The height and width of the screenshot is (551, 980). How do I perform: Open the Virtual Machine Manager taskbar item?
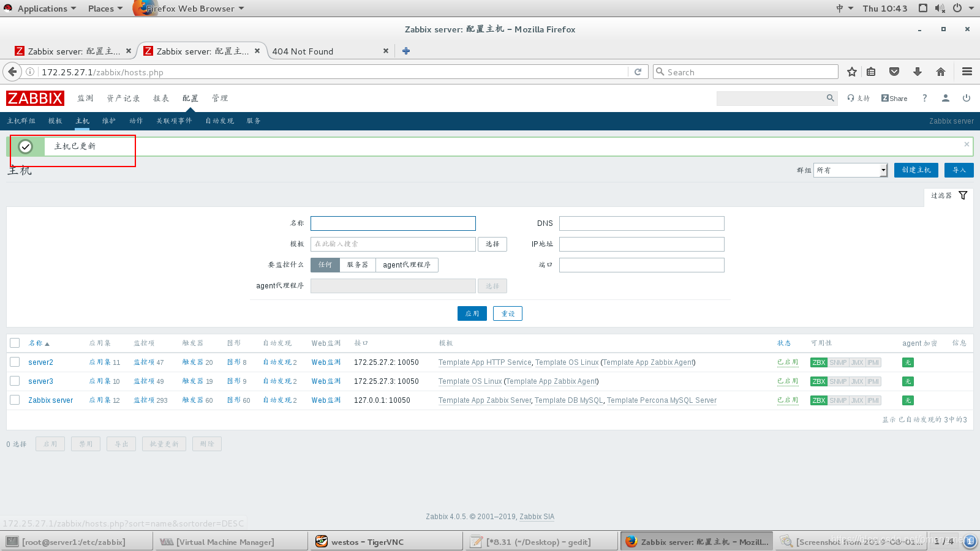[x=232, y=542]
